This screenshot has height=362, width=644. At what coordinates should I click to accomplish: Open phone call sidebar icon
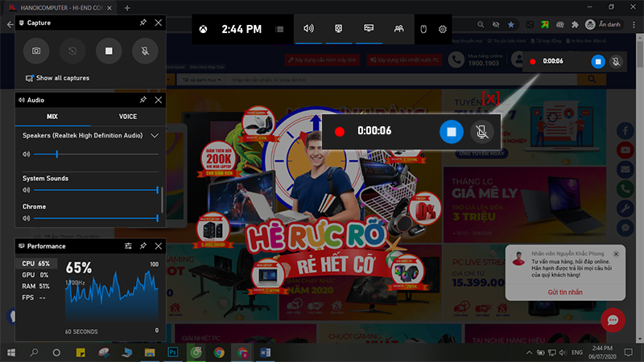[625, 189]
